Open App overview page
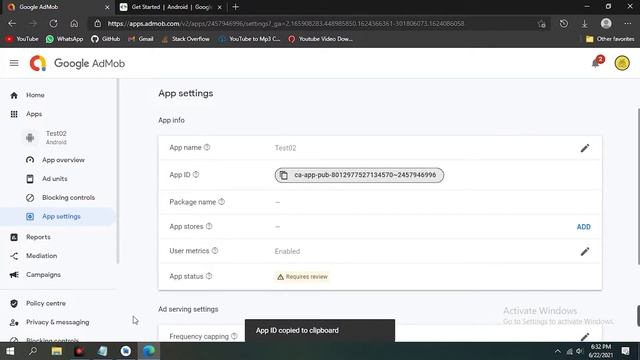The width and height of the screenshot is (640, 360). 63,160
